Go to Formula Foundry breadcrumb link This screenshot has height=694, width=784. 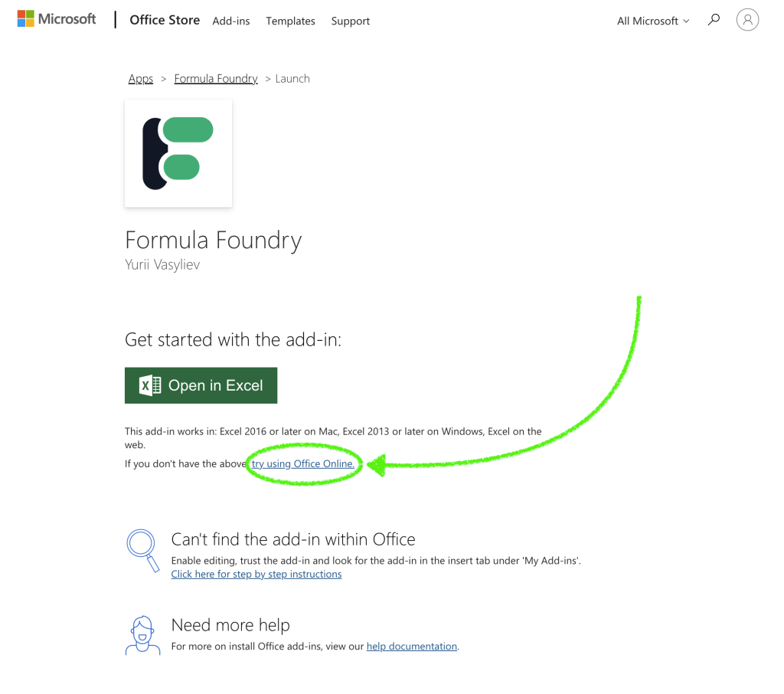click(216, 78)
